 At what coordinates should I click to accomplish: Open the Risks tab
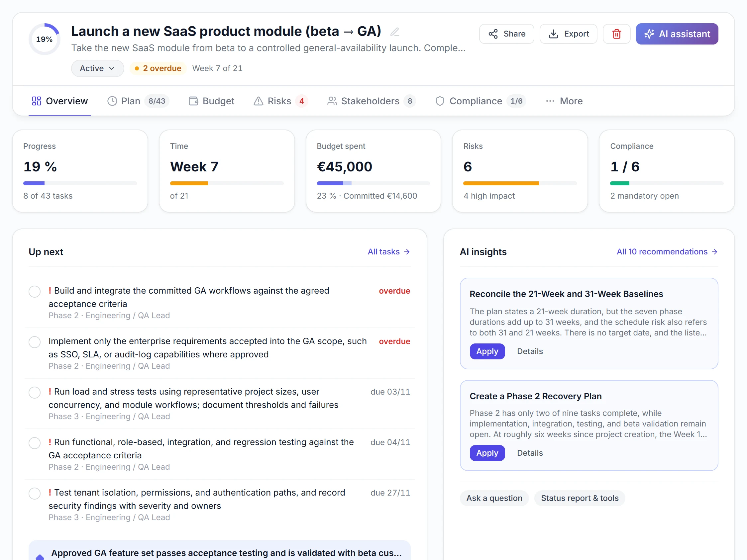pos(281,101)
